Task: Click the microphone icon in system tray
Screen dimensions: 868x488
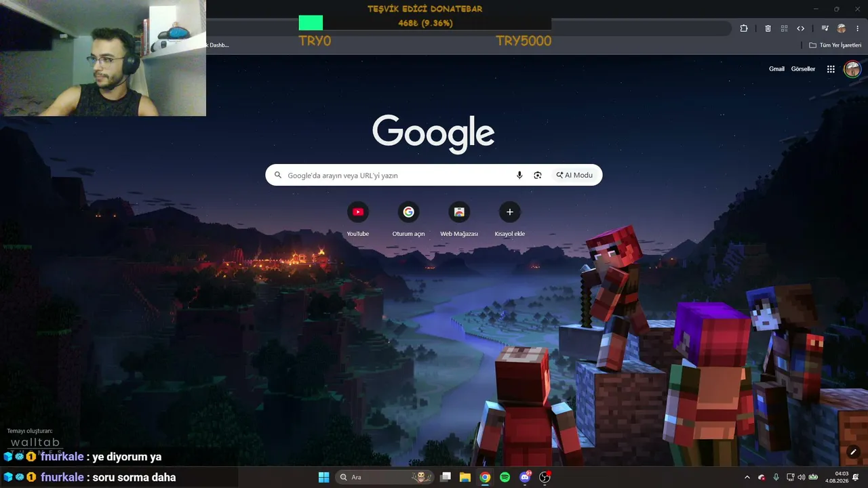Action: [776, 477]
